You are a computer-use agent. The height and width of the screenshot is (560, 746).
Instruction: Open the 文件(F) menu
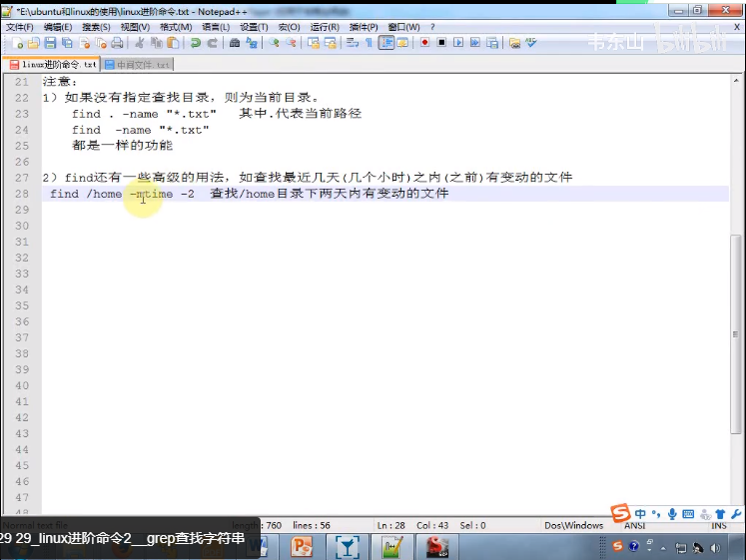point(20,27)
